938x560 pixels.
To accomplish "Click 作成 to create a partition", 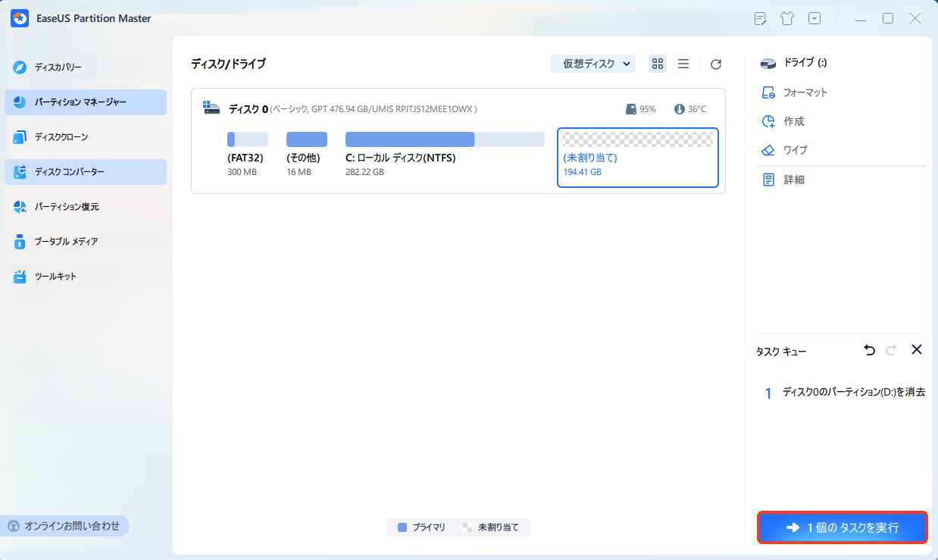I will click(x=794, y=121).
